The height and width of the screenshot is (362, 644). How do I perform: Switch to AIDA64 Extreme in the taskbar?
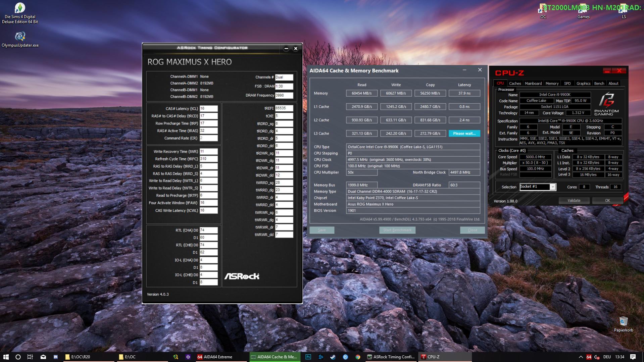point(220,357)
